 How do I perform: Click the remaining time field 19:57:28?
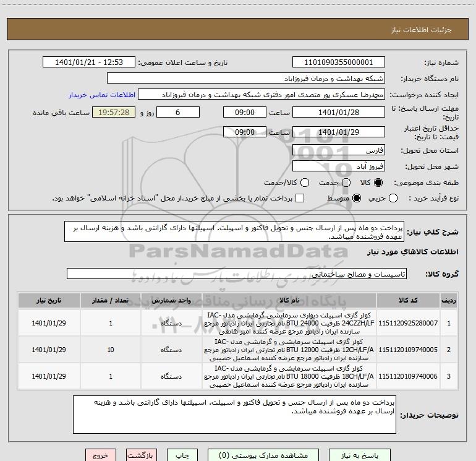(114, 113)
